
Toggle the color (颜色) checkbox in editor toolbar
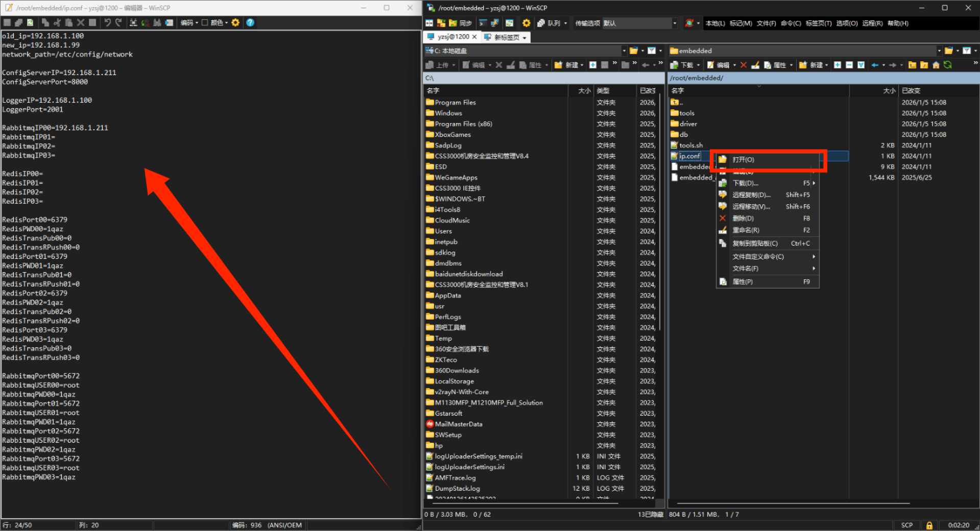point(205,22)
